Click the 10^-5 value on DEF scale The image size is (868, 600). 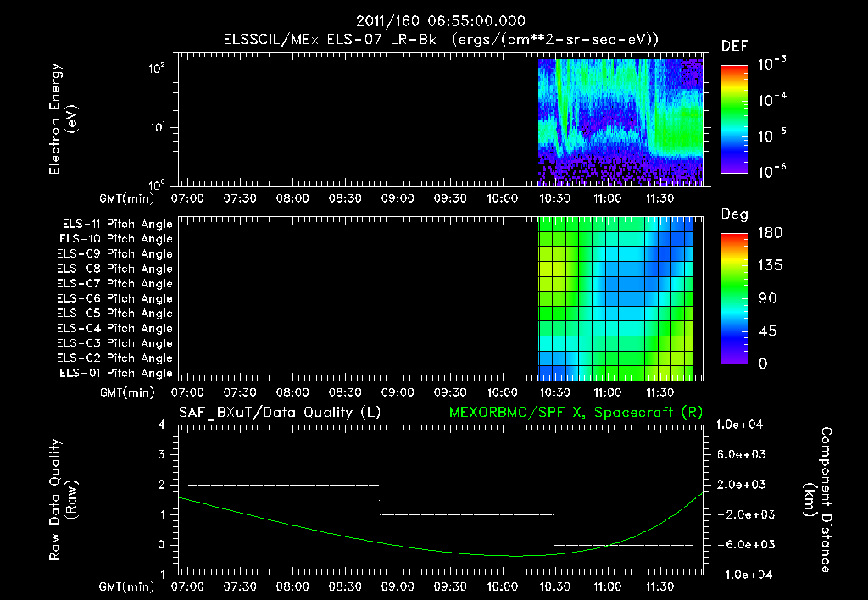(771, 135)
